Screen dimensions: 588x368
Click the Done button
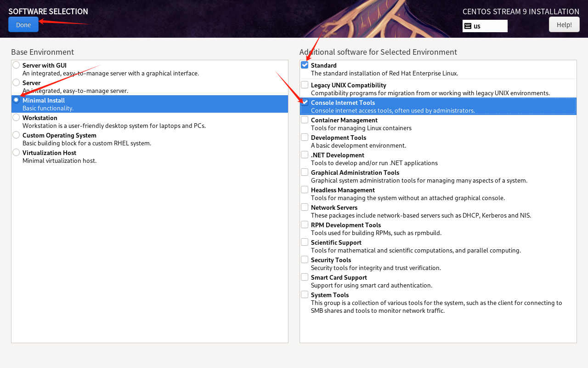(x=23, y=24)
